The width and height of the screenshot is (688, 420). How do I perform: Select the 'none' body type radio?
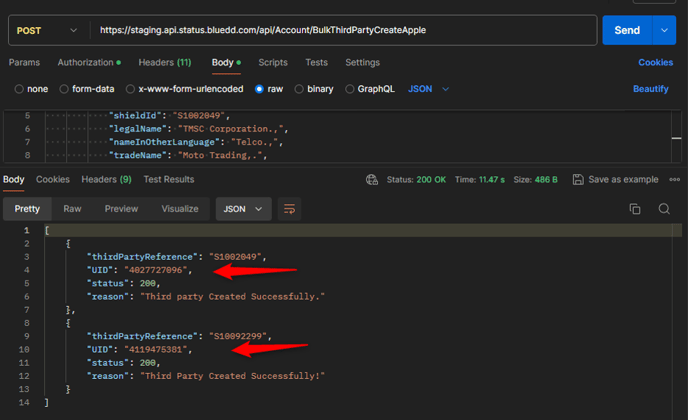19,89
